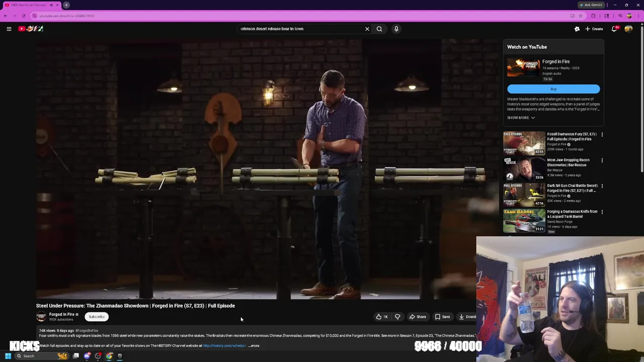The width and height of the screenshot is (644, 362).
Task: Open options for 'Forging a Damascus Knife' video
Action: (x=602, y=212)
